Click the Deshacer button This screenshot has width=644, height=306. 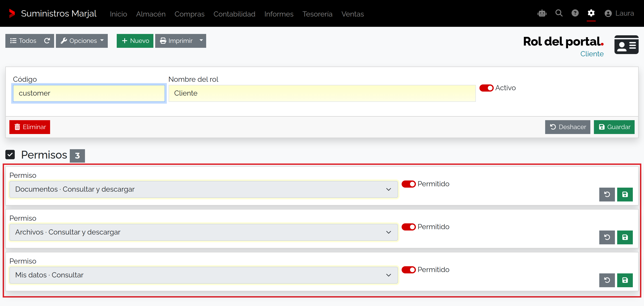(x=568, y=127)
